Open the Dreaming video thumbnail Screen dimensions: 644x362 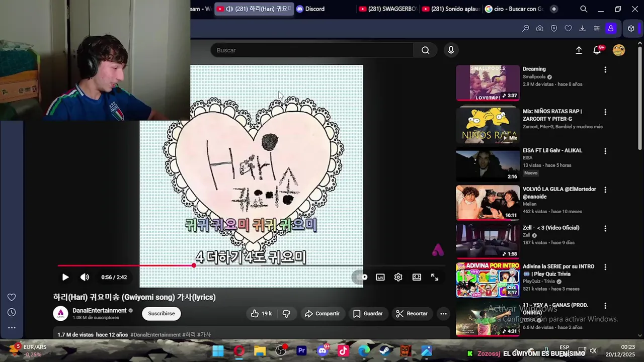488,83
